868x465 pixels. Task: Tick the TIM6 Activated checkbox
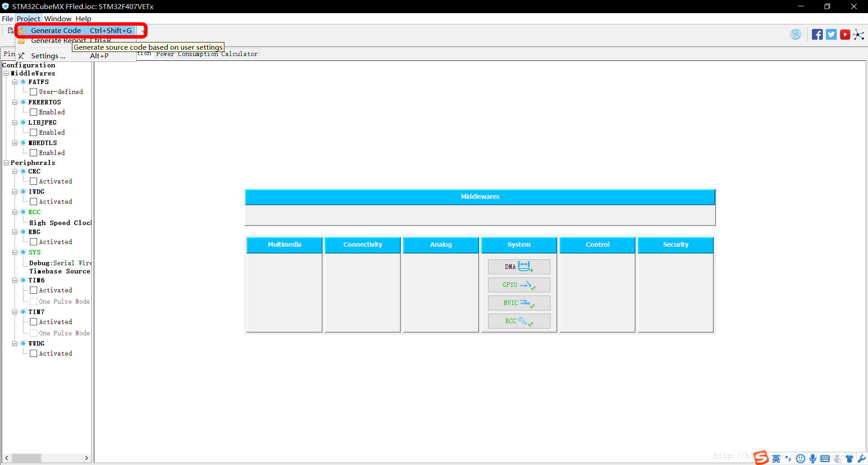tap(33, 290)
